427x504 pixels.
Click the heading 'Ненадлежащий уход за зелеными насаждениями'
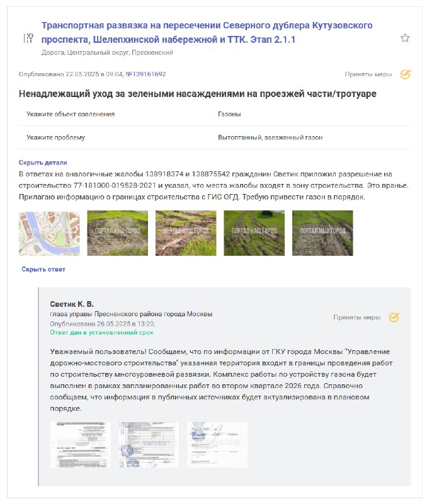point(198,93)
